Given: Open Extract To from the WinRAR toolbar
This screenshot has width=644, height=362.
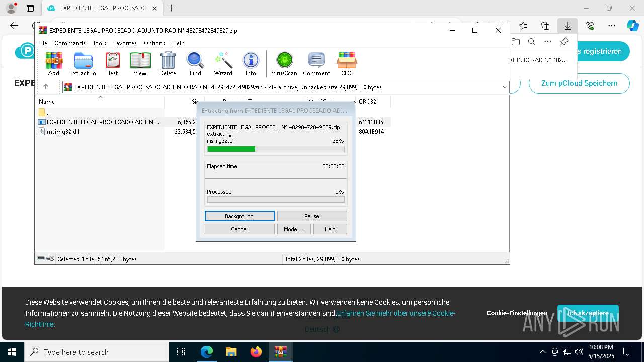Looking at the screenshot, I should pos(83,64).
